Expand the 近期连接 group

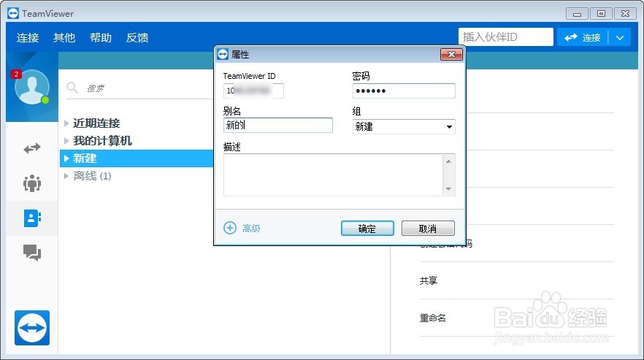tap(66, 123)
